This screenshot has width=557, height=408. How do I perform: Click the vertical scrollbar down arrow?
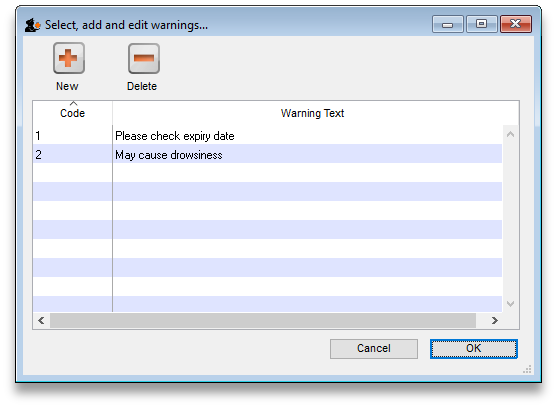510,304
